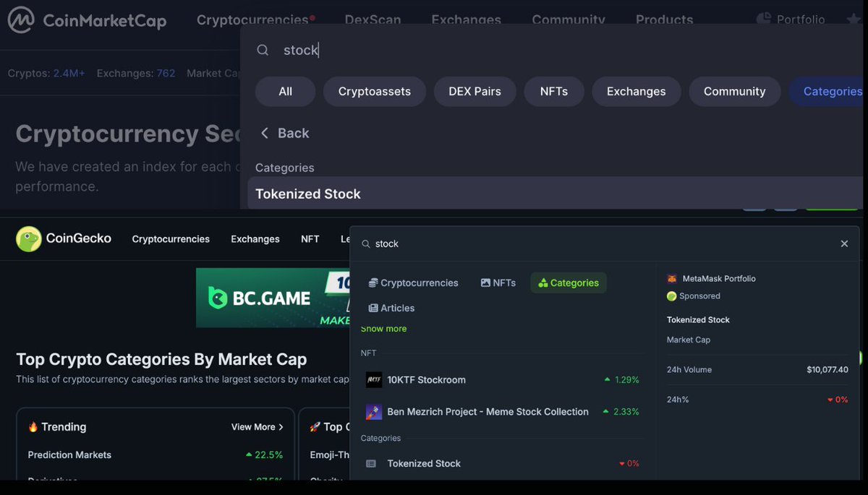The image size is (868, 495).
Task: Click the CoinMarketCap logo icon
Action: [21, 20]
